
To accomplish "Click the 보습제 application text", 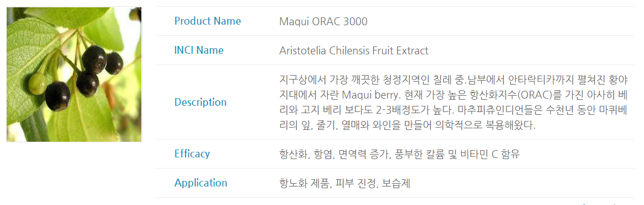I will (396, 183).
